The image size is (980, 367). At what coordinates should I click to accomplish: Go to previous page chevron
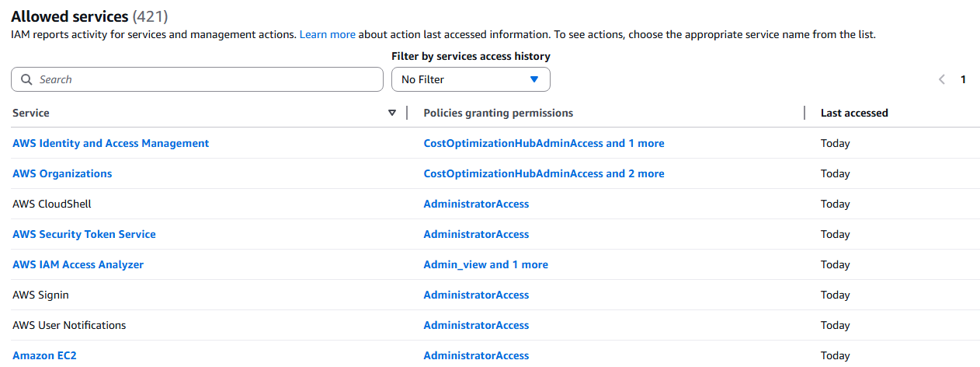click(x=942, y=79)
